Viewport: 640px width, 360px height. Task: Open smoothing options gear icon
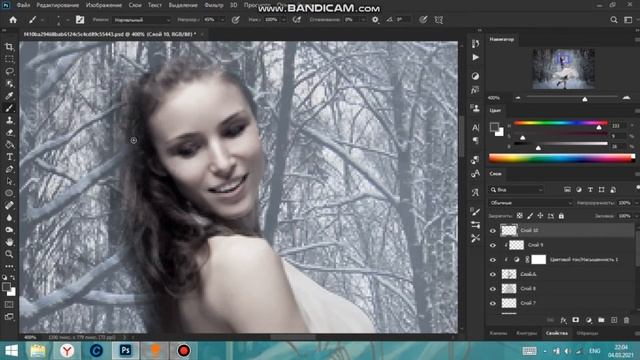click(375, 20)
